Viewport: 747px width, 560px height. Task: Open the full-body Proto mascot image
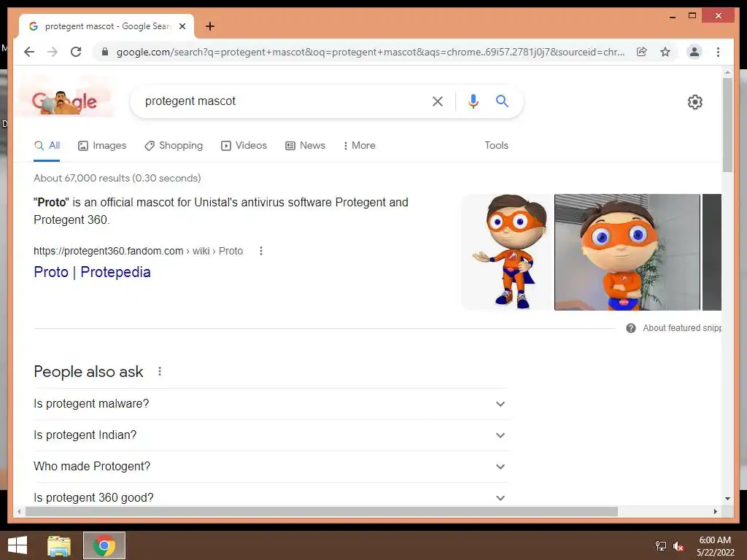coord(507,252)
